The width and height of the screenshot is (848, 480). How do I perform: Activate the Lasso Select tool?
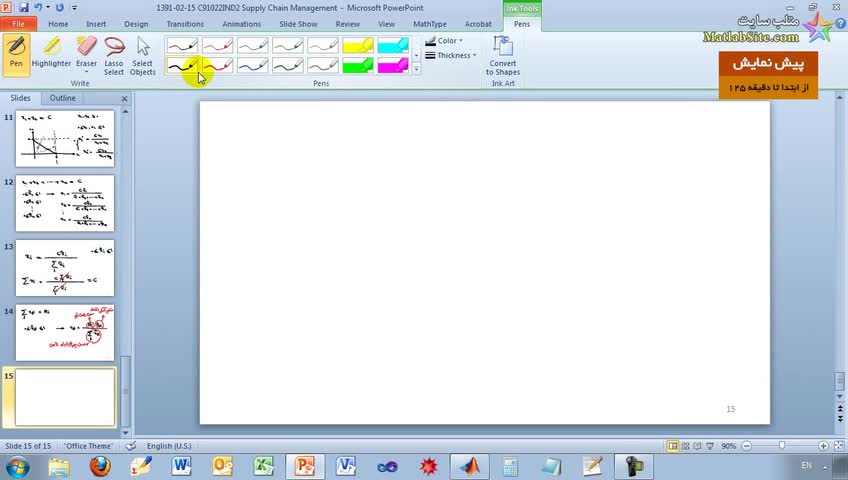pyautogui.click(x=114, y=55)
